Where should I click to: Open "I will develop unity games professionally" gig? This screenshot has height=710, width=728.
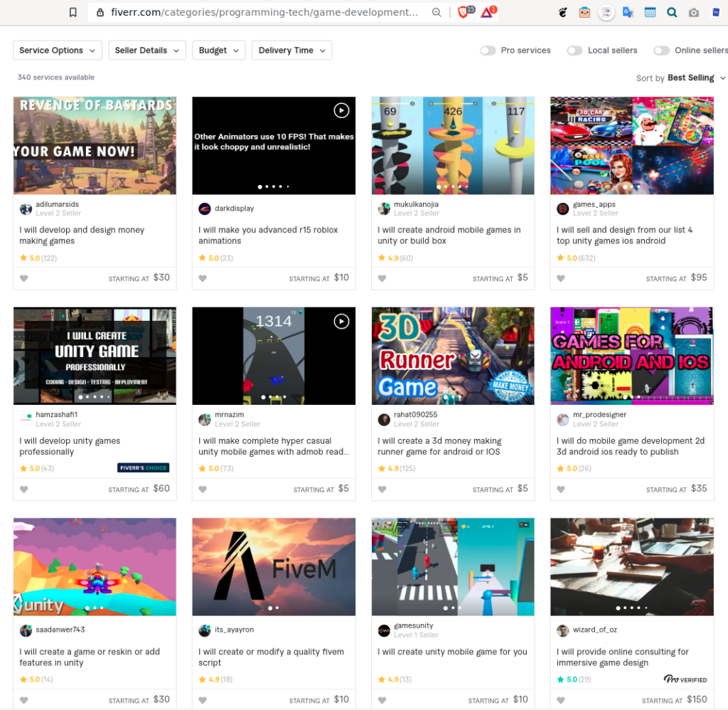70,446
